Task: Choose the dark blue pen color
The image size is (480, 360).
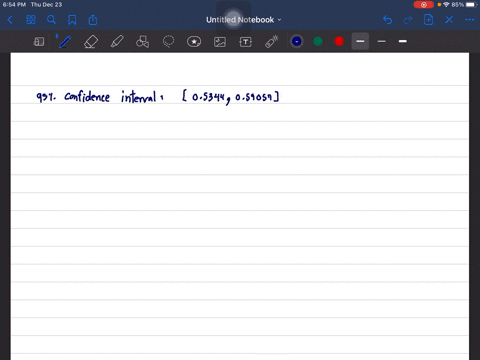Action: 297,41
